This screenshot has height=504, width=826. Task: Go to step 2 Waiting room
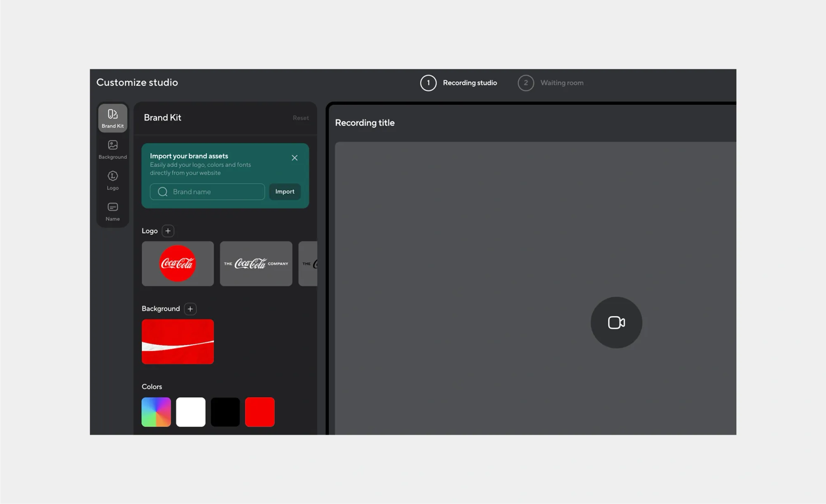click(x=551, y=83)
